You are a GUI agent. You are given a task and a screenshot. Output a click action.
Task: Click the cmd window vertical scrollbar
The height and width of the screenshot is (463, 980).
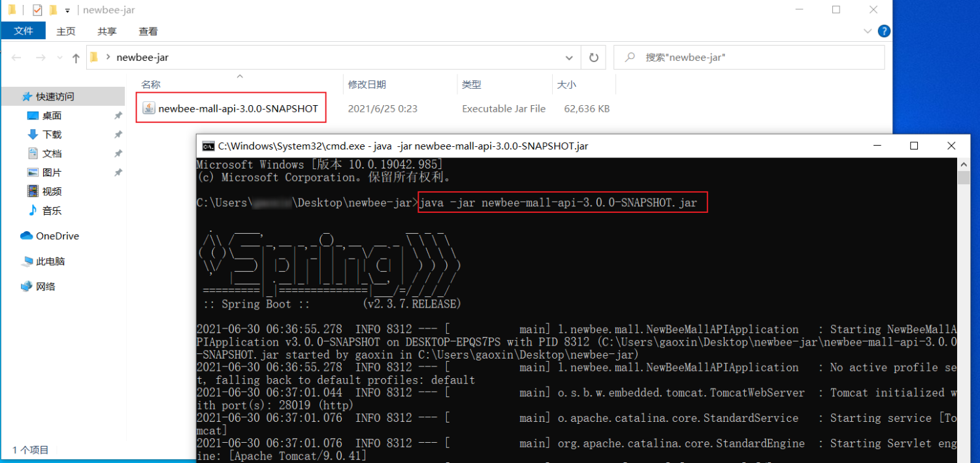(963, 294)
